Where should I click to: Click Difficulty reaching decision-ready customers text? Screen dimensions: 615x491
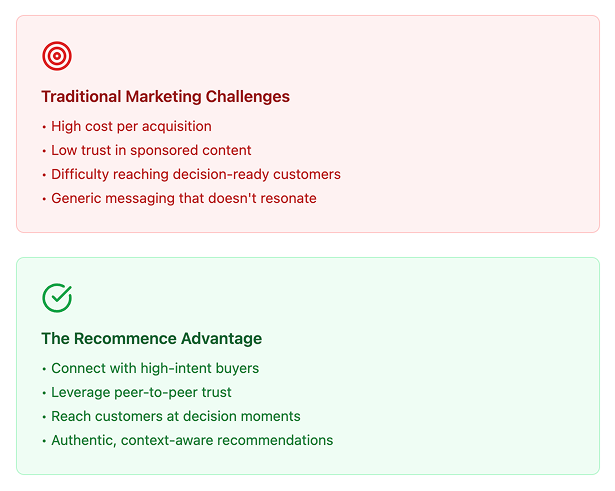[196, 174]
